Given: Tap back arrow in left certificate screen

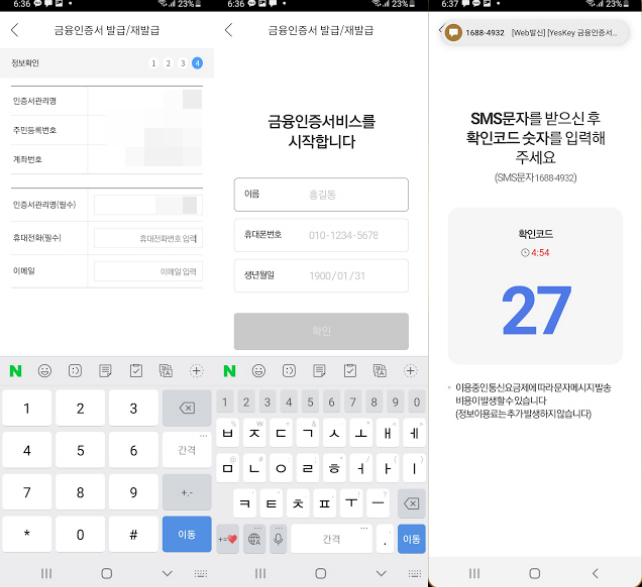Looking at the screenshot, I should tap(15, 30).
